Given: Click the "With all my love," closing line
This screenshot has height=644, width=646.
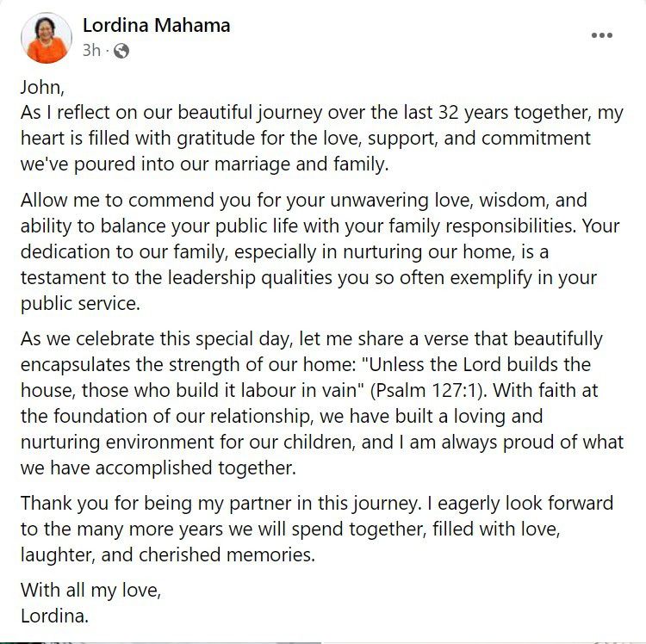Looking at the screenshot, I should tap(90, 592).
